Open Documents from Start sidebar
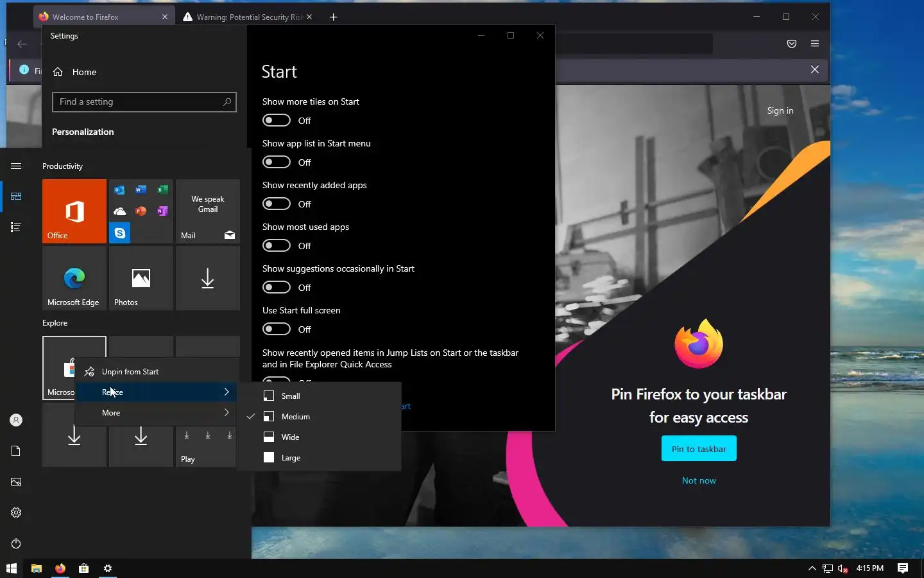Image resolution: width=924 pixels, height=578 pixels. pos(16,451)
